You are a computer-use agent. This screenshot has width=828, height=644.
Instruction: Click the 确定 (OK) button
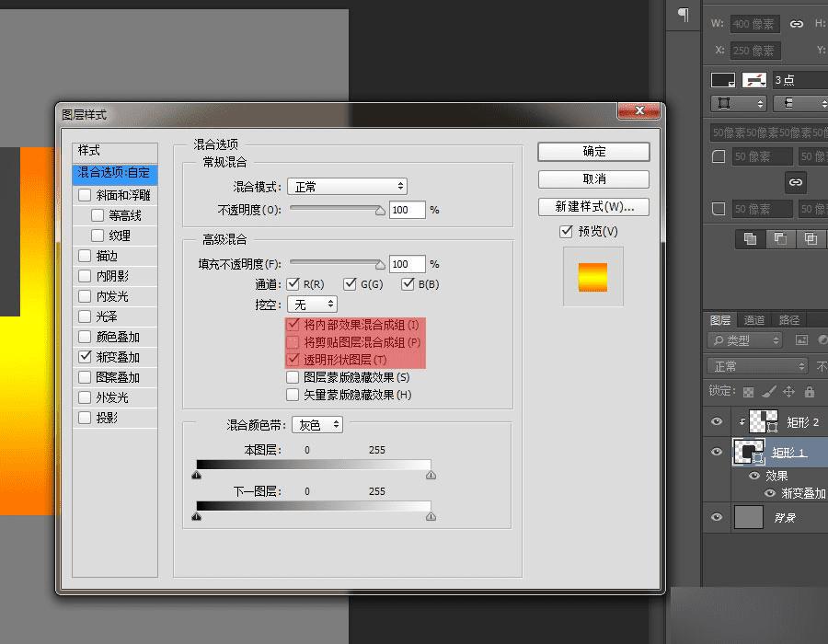click(593, 152)
